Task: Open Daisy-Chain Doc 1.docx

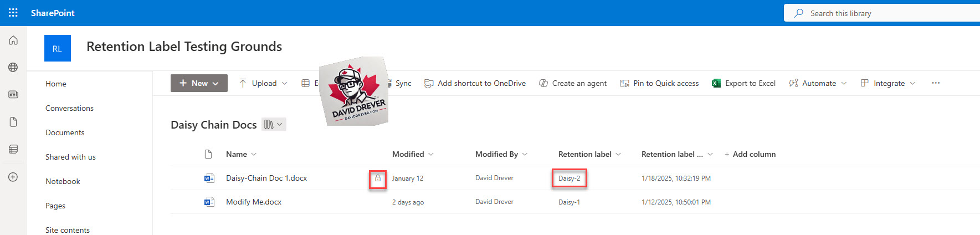Action: (266, 178)
